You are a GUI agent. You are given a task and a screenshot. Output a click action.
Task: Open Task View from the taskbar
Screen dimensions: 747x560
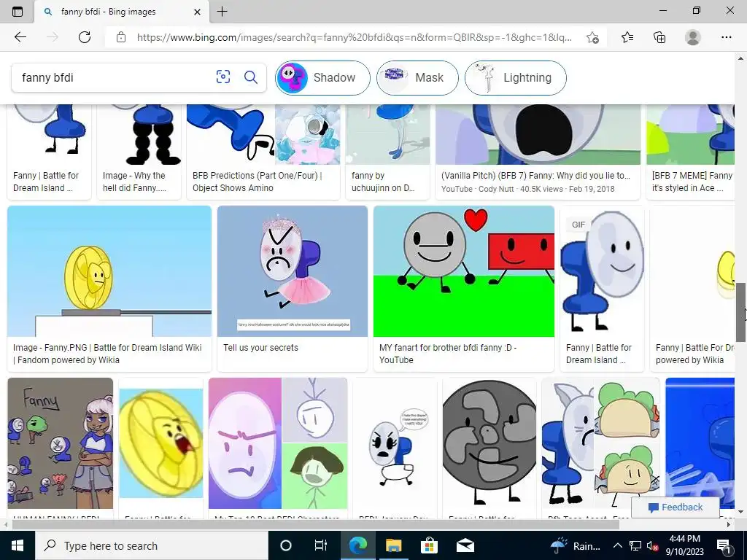321,545
